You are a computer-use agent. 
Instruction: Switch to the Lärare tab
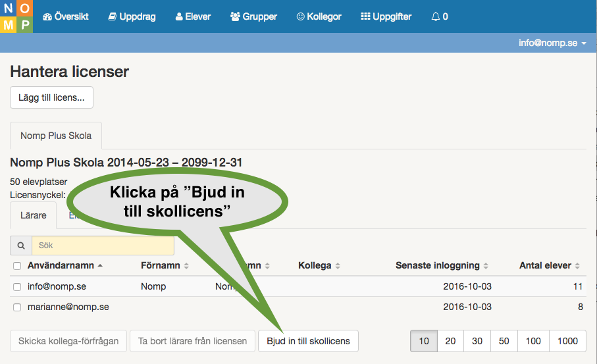[x=34, y=215]
